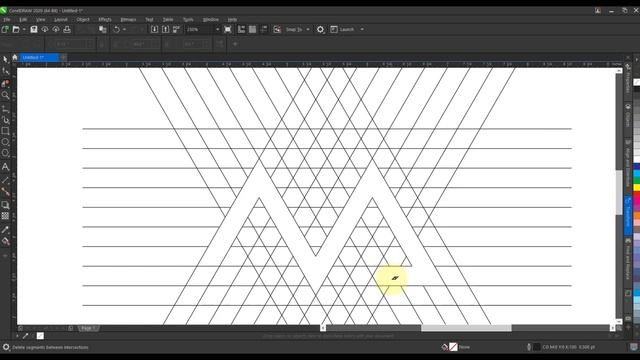Select the Freehand drawing tool
The height and width of the screenshot is (360, 640).
(5, 109)
